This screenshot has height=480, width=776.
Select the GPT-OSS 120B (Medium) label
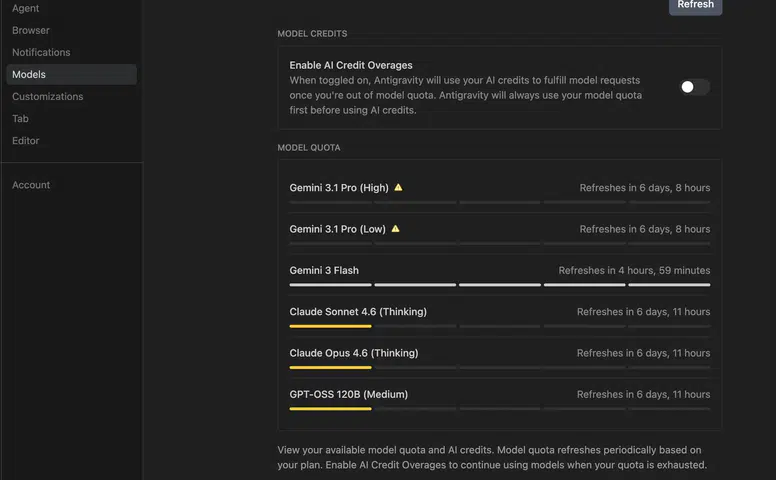point(348,394)
